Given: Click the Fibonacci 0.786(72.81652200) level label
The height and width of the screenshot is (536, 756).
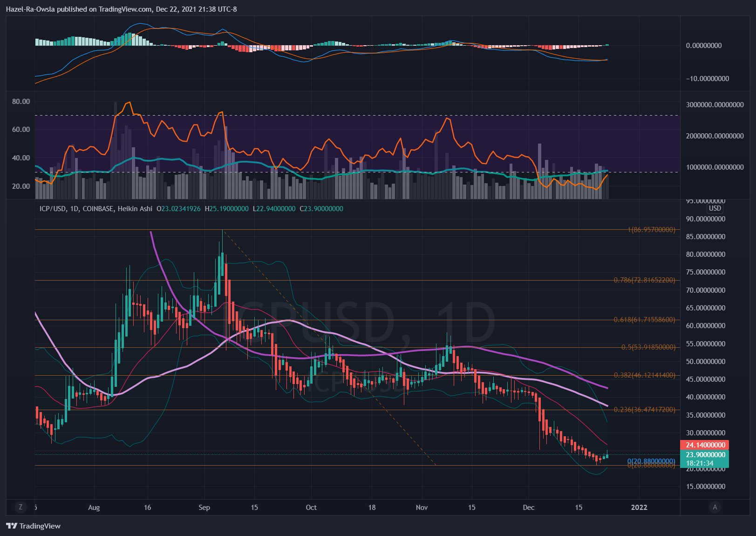Looking at the screenshot, I should 644,280.
